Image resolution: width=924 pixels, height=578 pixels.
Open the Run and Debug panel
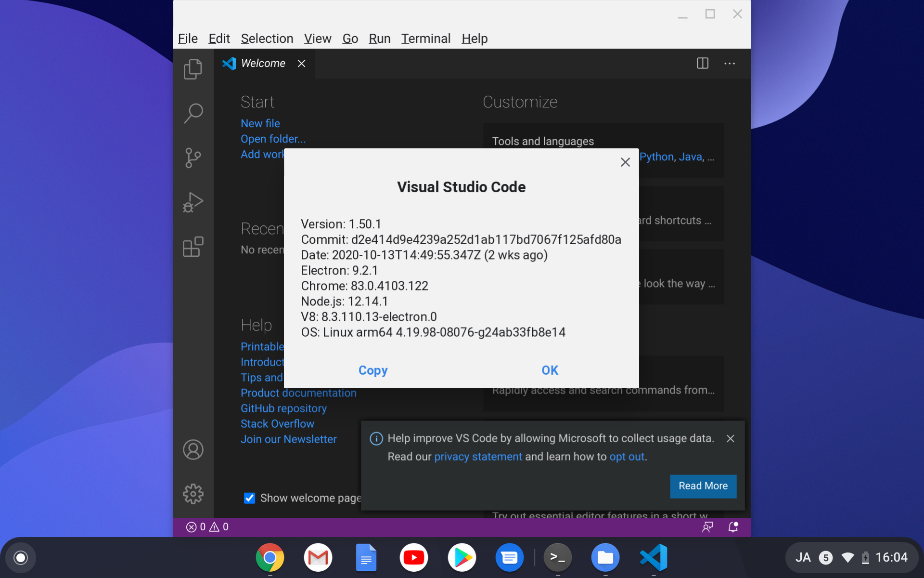(193, 202)
